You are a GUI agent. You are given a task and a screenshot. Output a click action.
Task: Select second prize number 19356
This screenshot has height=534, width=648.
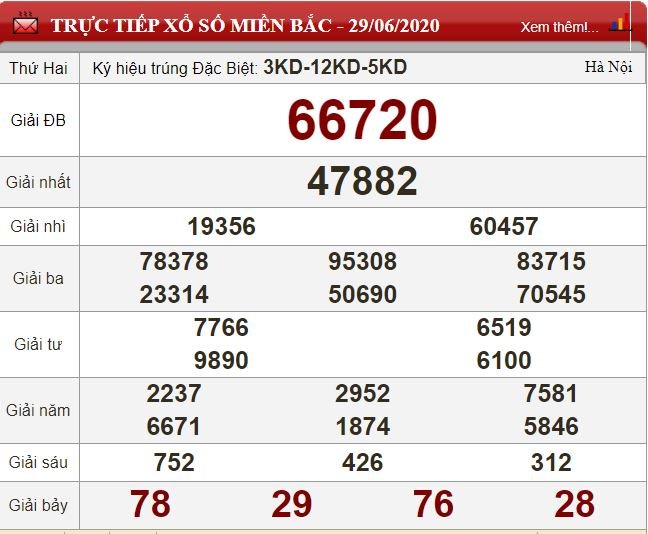(x=222, y=226)
